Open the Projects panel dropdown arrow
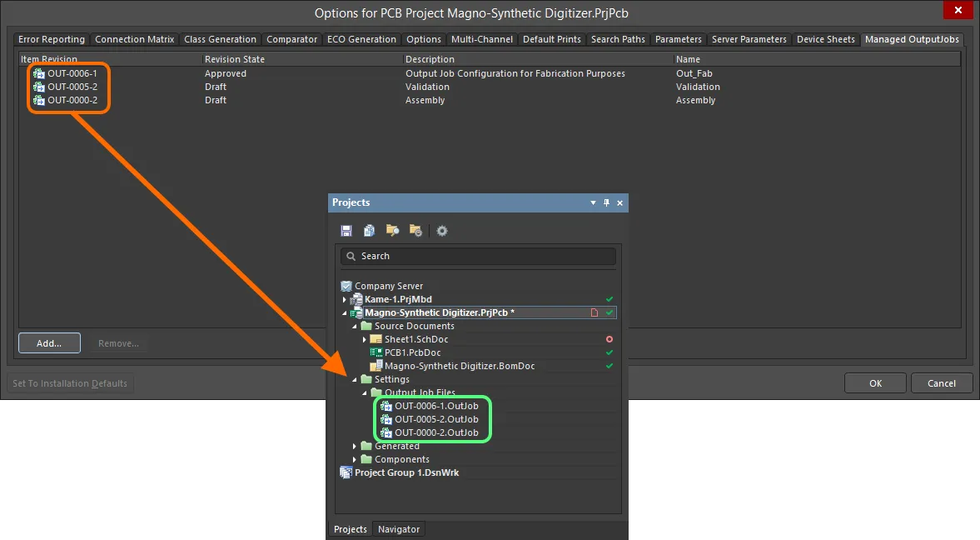This screenshot has width=980, height=540. coord(593,202)
